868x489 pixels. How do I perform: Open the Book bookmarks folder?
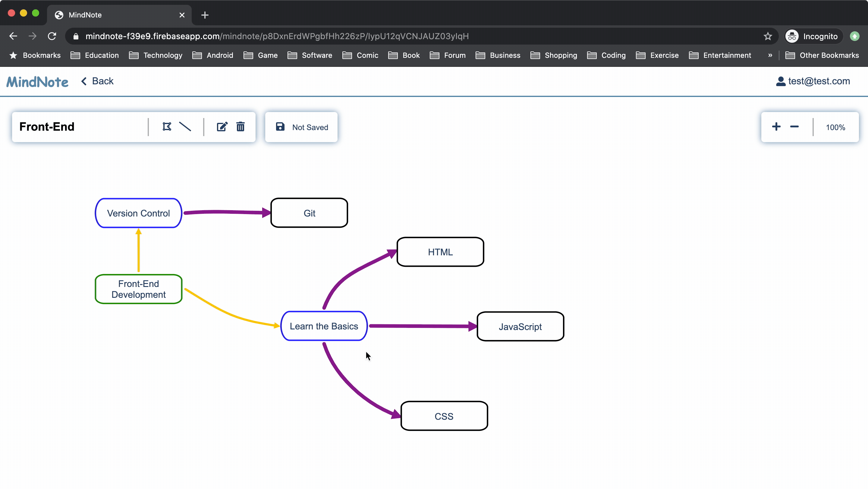404,55
